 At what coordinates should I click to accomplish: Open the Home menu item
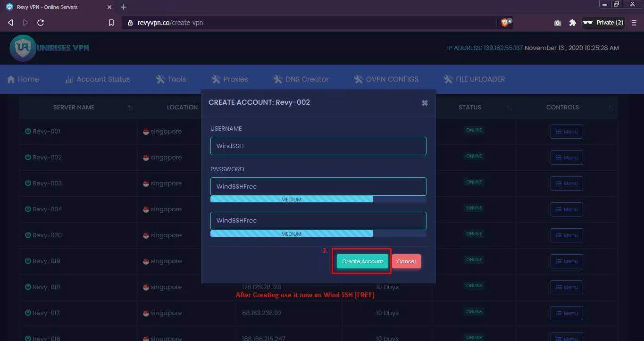(x=23, y=79)
